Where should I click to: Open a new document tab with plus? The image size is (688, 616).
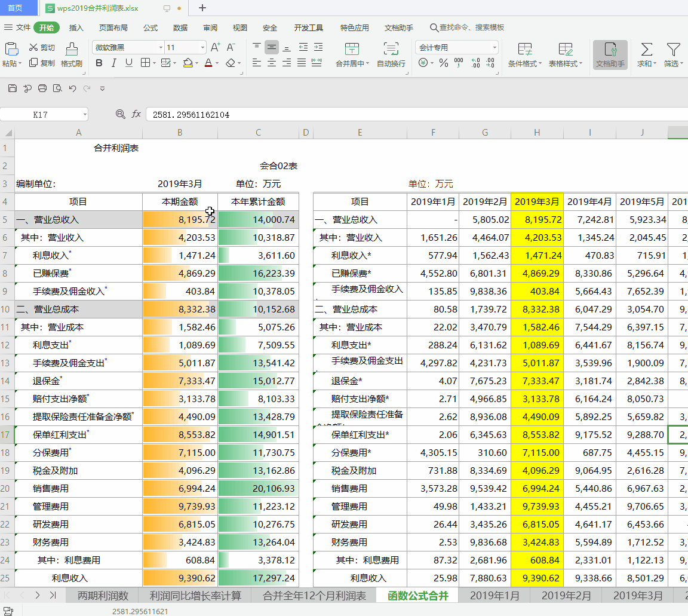tap(202, 8)
